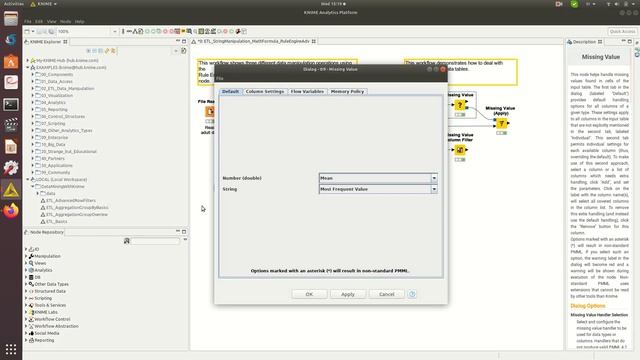Select ETL_AggregationGroupByBasics workflow
This screenshot has height=360, width=640.
(x=77, y=207)
